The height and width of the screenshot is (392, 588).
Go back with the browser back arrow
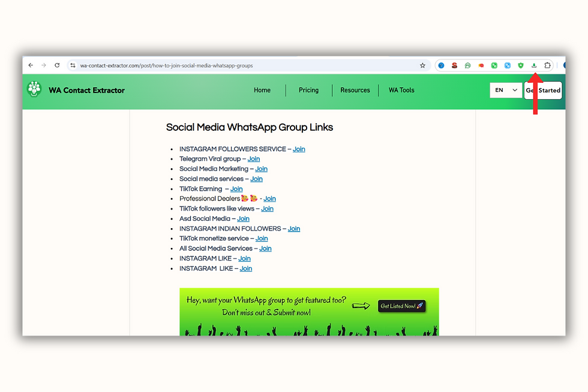31,65
